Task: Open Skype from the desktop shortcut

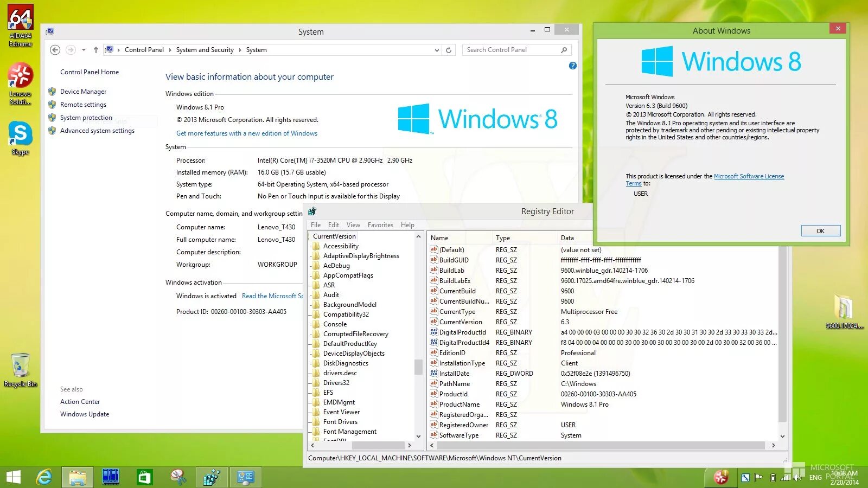Action: [20, 134]
